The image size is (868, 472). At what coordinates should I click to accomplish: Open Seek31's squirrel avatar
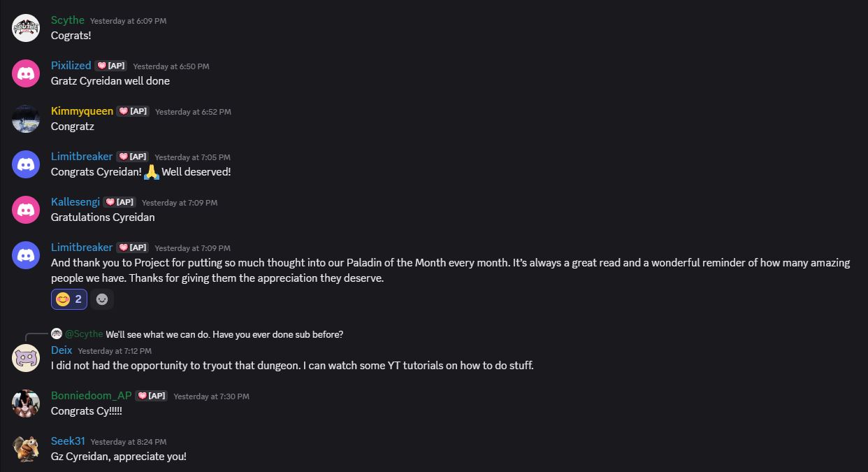point(26,449)
